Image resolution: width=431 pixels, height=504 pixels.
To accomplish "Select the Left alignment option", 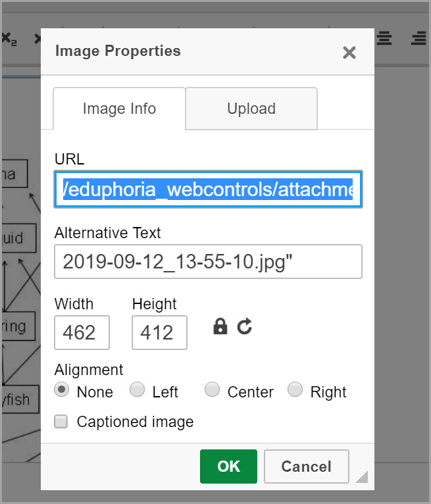I will [138, 390].
